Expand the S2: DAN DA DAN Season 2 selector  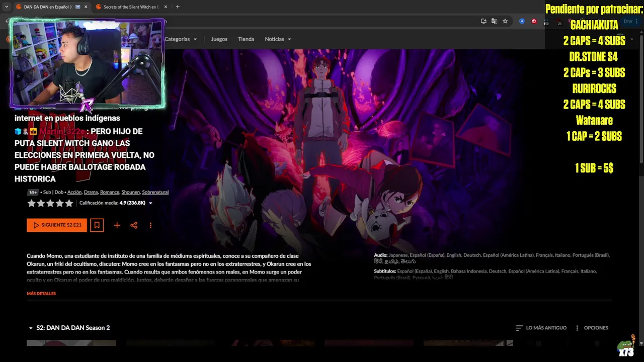click(69, 328)
